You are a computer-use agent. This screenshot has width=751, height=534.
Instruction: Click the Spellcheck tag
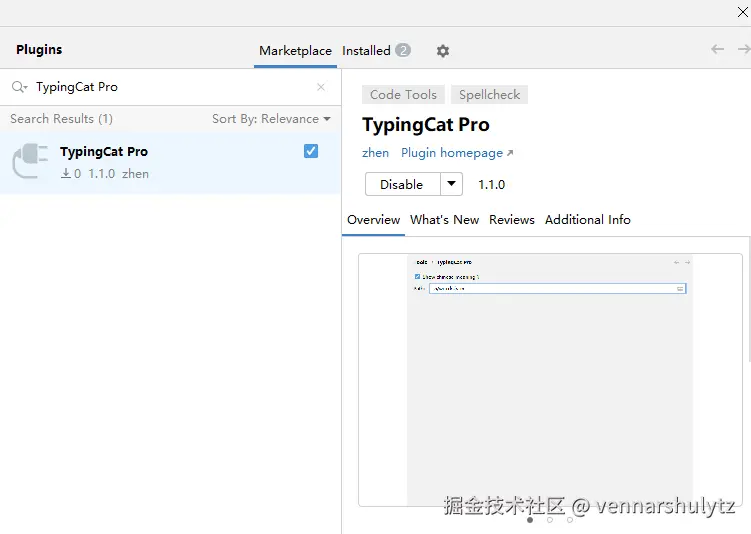tap(489, 95)
